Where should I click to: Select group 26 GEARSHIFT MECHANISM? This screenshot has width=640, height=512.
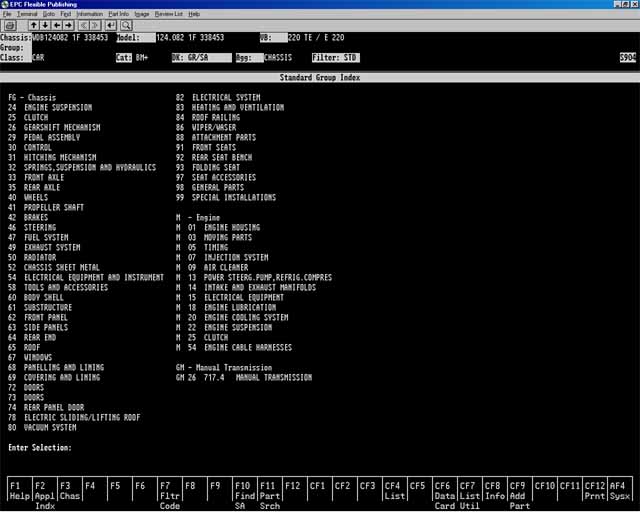[x=54, y=127]
